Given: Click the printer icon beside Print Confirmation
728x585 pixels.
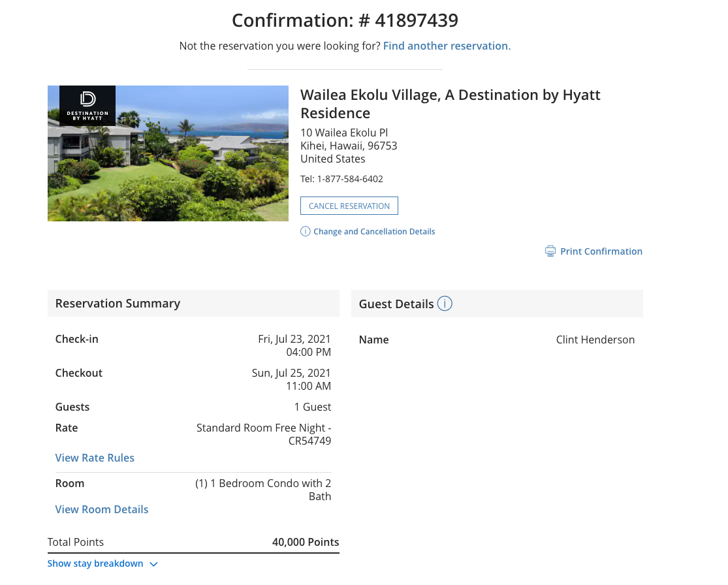Looking at the screenshot, I should (x=550, y=251).
